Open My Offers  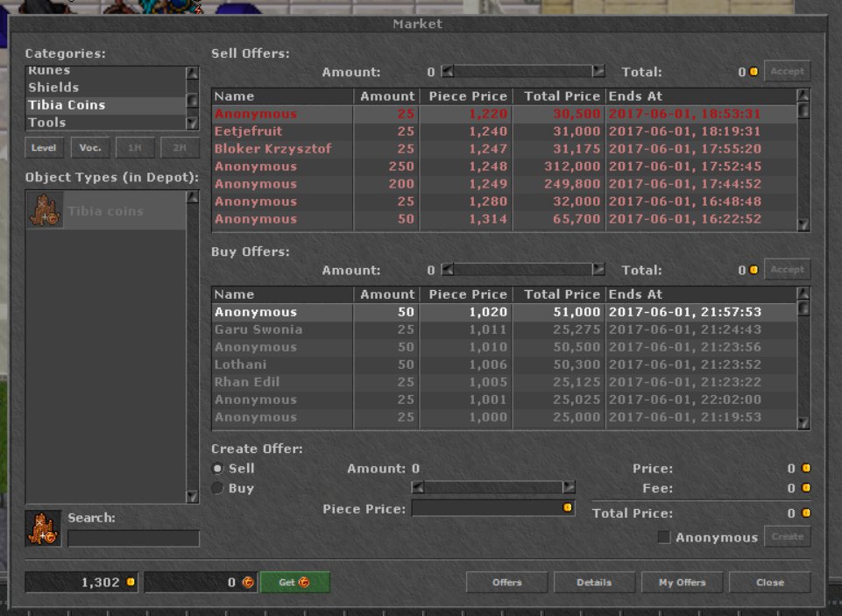[x=682, y=582]
